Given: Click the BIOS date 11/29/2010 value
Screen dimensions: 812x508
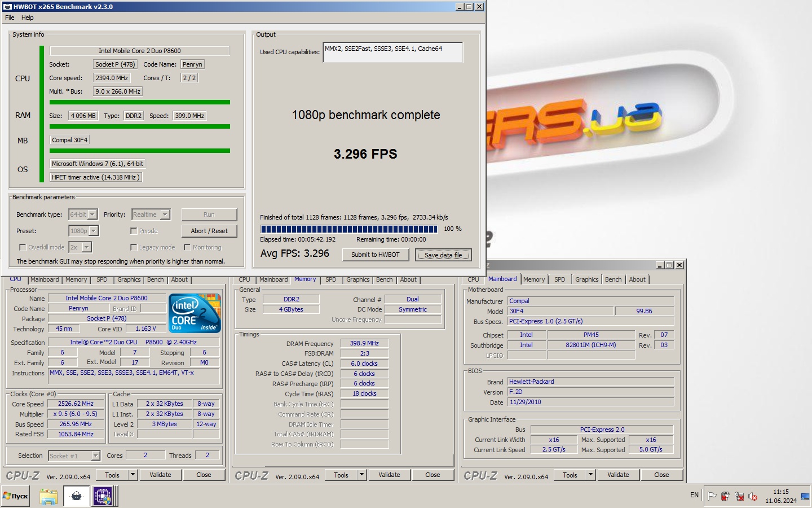Looking at the screenshot, I should (x=591, y=402).
